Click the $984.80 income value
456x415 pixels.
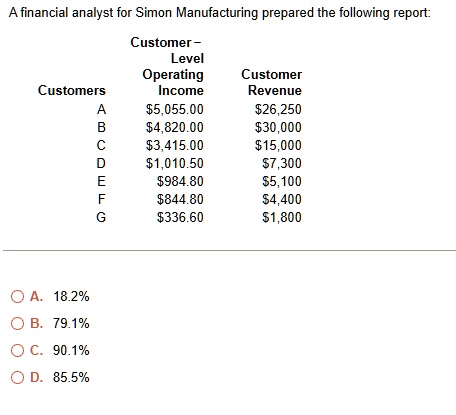(x=180, y=181)
